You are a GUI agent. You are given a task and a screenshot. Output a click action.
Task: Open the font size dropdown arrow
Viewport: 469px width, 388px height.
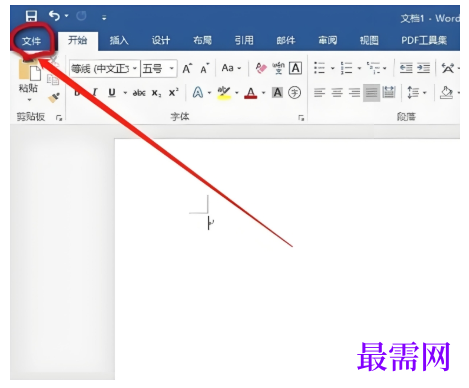click(172, 69)
